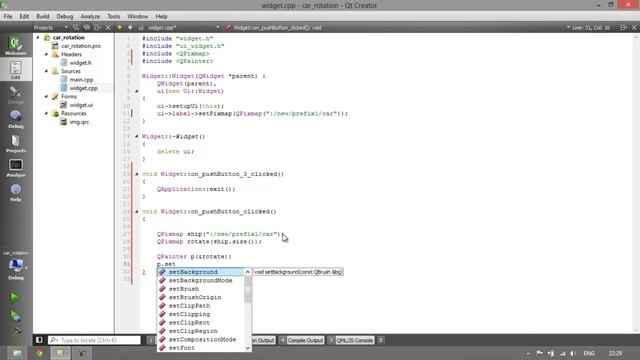Select car_rotation.pro file in tree
This screenshot has height=360, width=640.
point(81,46)
